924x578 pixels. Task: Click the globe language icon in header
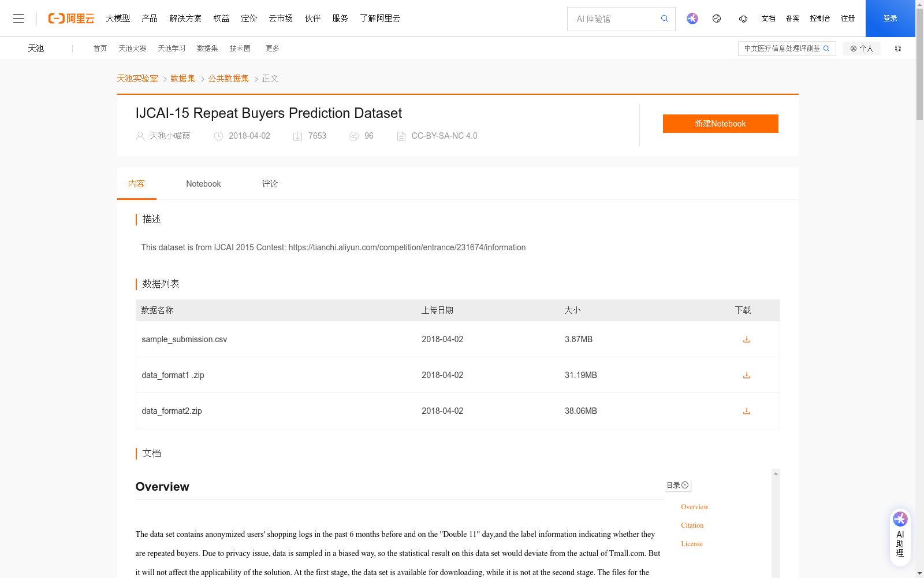(x=717, y=18)
